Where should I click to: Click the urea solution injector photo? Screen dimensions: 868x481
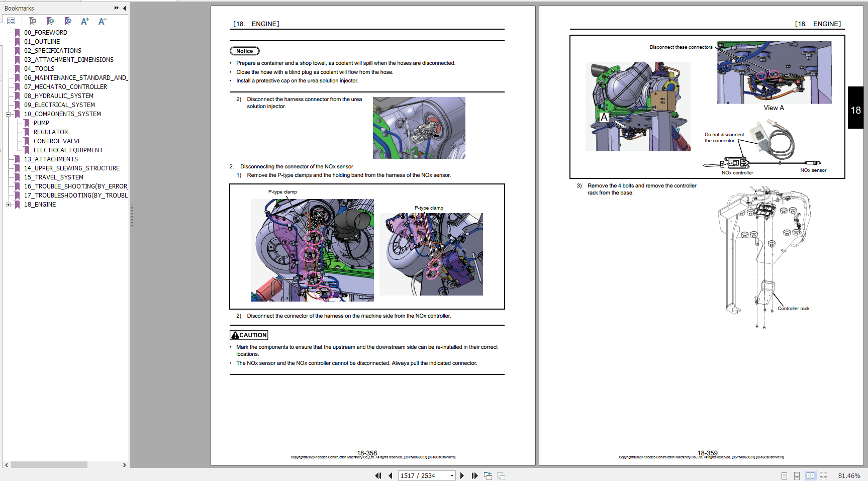(x=419, y=128)
